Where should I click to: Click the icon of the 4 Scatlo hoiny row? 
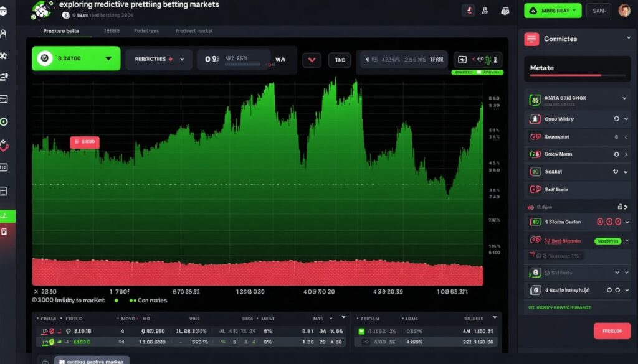pyautogui.click(x=535, y=290)
